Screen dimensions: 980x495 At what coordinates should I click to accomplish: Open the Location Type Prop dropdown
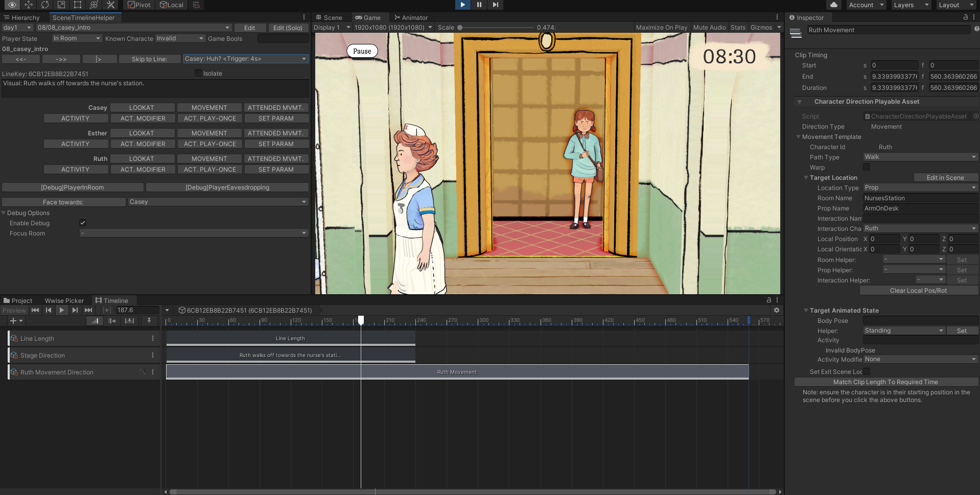click(x=920, y=187)
